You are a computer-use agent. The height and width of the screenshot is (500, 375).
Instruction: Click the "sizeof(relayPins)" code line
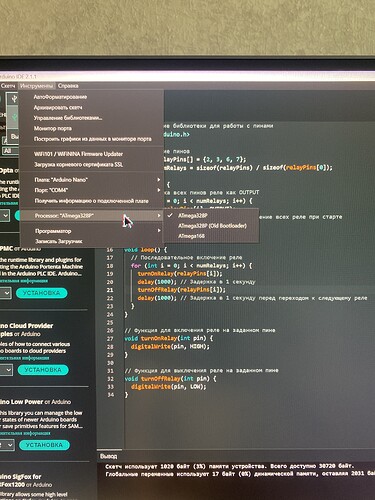tap(248, 168)
